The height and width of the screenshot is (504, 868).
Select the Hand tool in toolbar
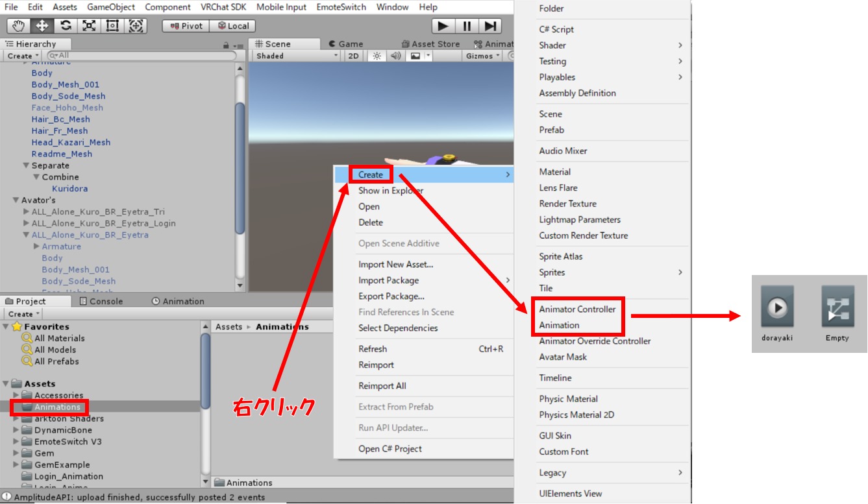(x=18, y=26)
